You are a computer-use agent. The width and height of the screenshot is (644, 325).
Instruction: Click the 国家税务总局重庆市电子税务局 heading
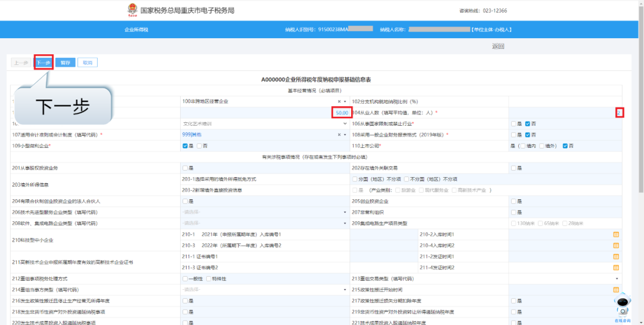pos(187,11)
